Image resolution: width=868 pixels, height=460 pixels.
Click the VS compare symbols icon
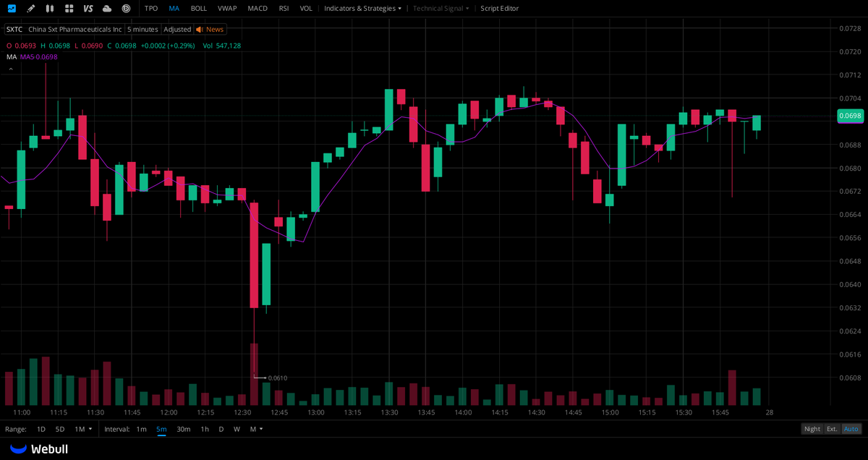88,9
